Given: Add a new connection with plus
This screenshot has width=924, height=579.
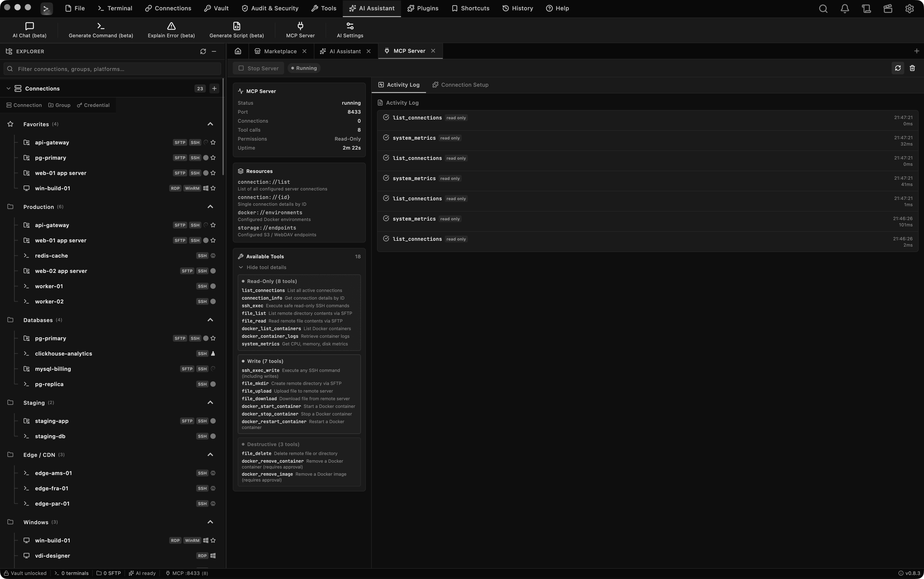Looking at the screenshot, I should pyautogui.click(x=214, y=88).
